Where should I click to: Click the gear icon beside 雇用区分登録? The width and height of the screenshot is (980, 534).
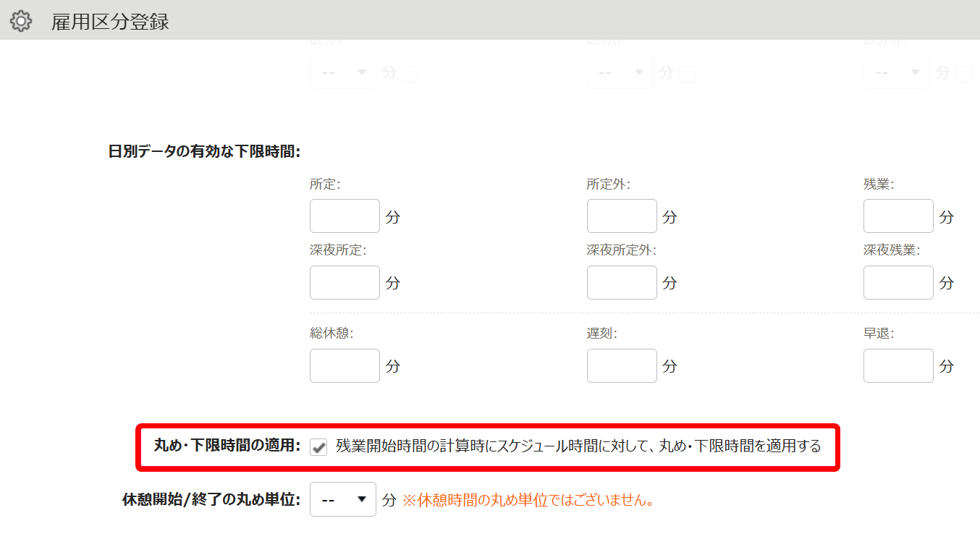(22, 22)
